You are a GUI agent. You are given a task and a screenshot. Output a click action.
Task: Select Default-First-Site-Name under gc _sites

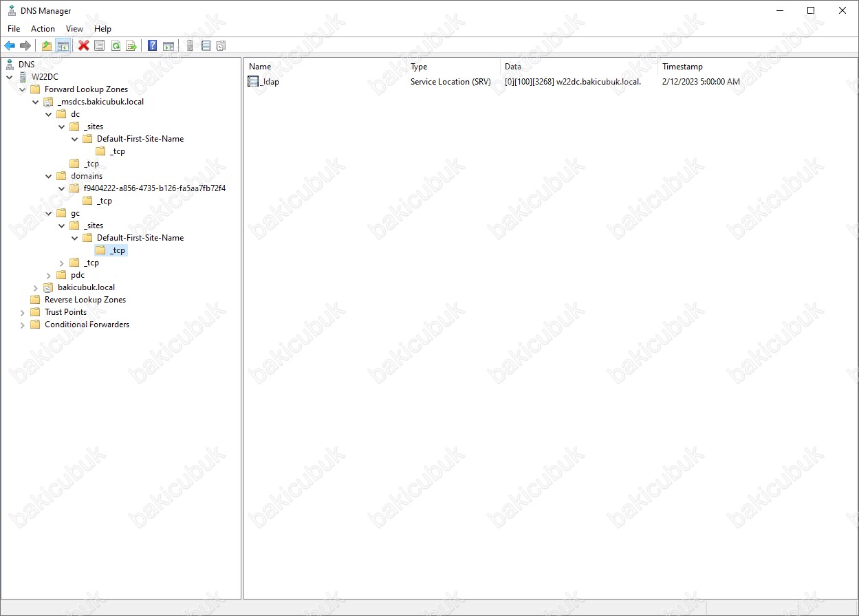pos(140,238)
